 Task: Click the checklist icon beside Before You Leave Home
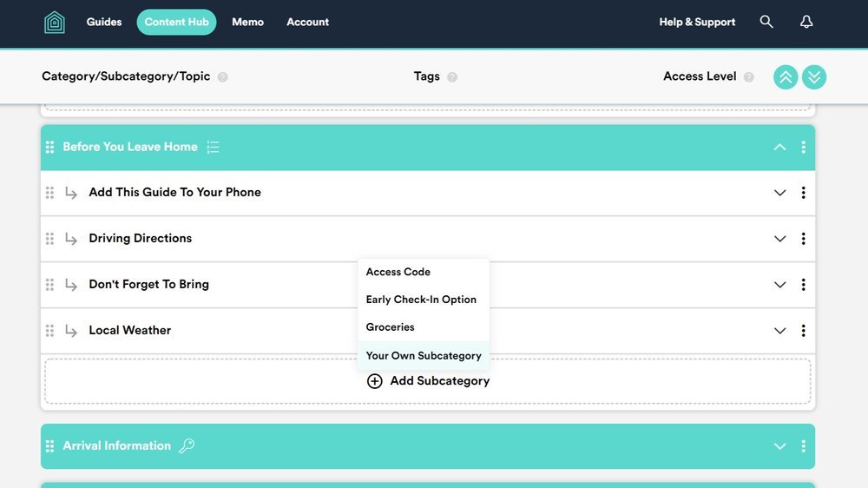pos(214,147)
